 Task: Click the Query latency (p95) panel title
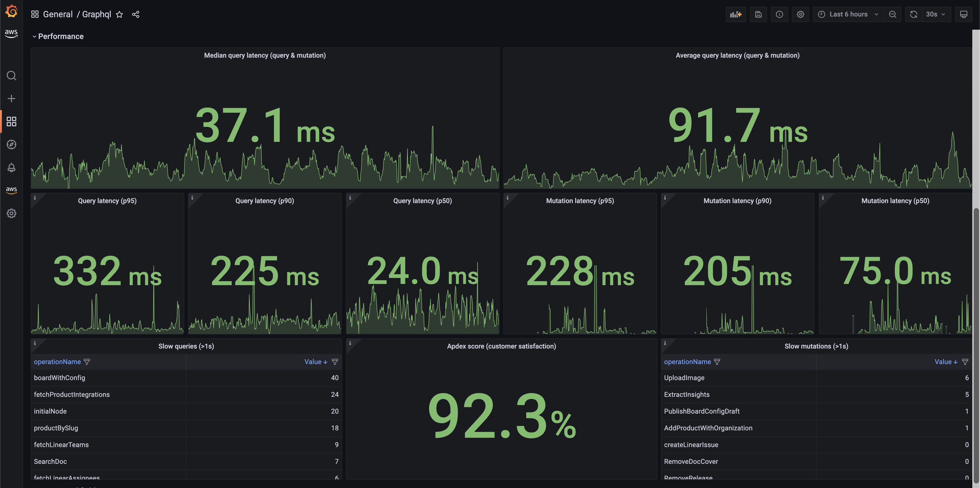(107, 201)
